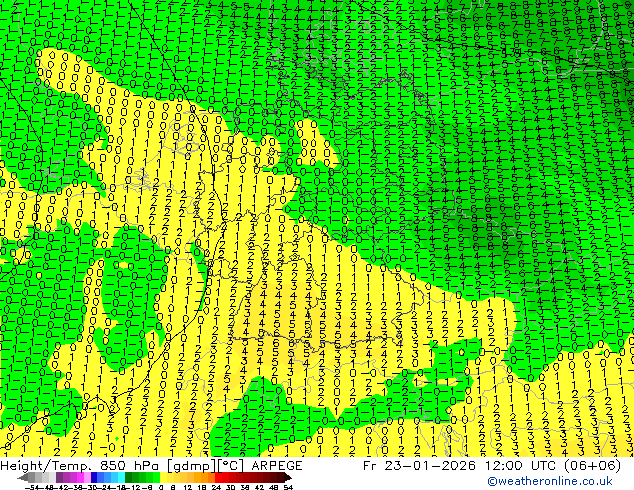This screenshot has height=490, width=634.
Task: Click the yellow swatch above 0 on the scale
Action: click(x=163, y=477)
